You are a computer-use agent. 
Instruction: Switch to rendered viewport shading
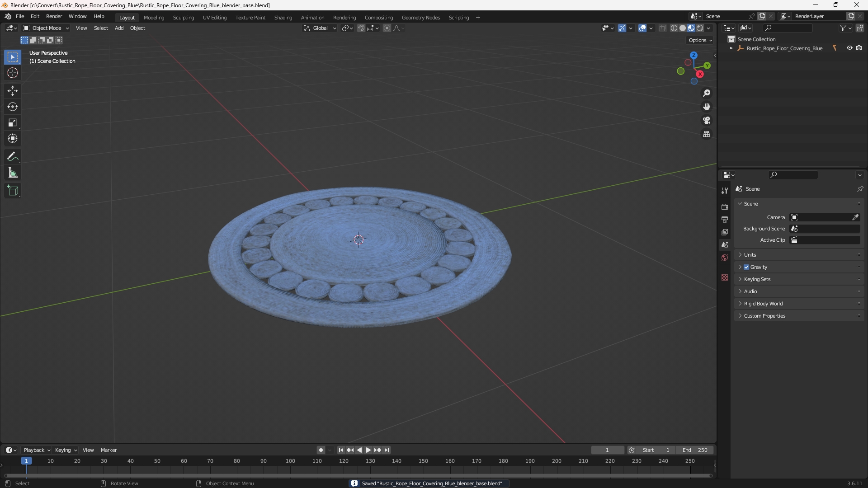point(700,28)
